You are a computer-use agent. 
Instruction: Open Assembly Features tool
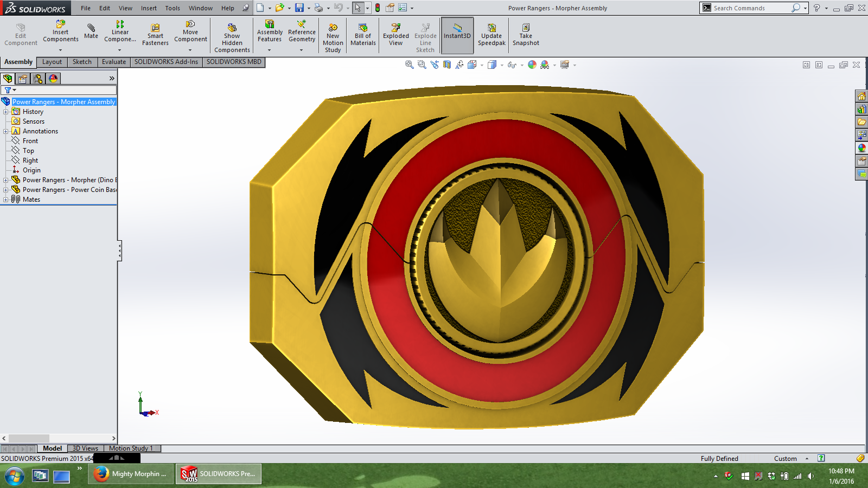click(x=270, y=31)
